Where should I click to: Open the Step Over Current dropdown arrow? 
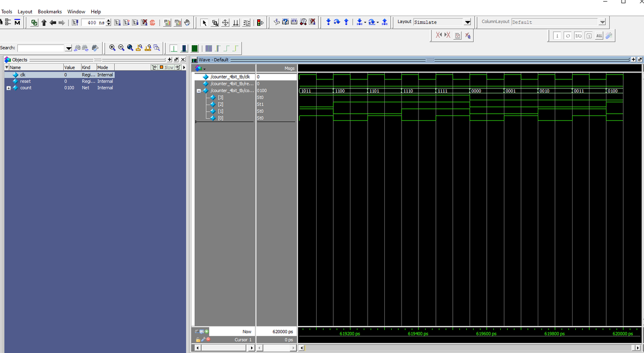[378, 23]
